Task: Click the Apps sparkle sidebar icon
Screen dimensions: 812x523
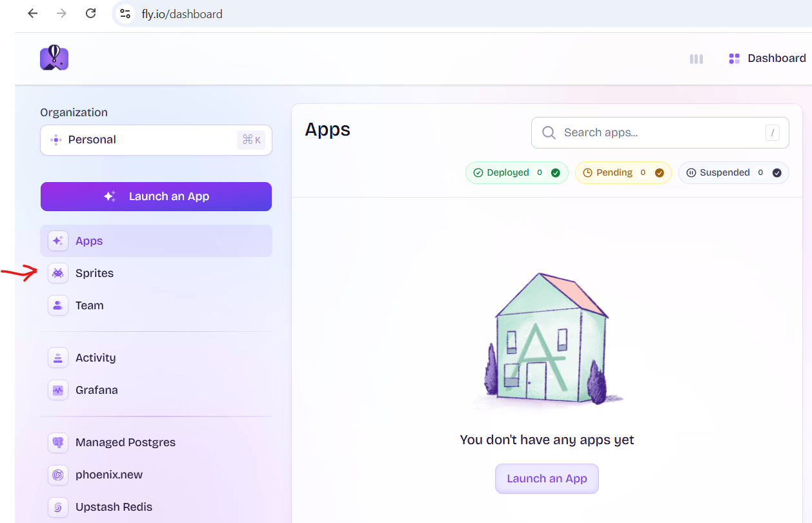Action: tap(58, 241)
